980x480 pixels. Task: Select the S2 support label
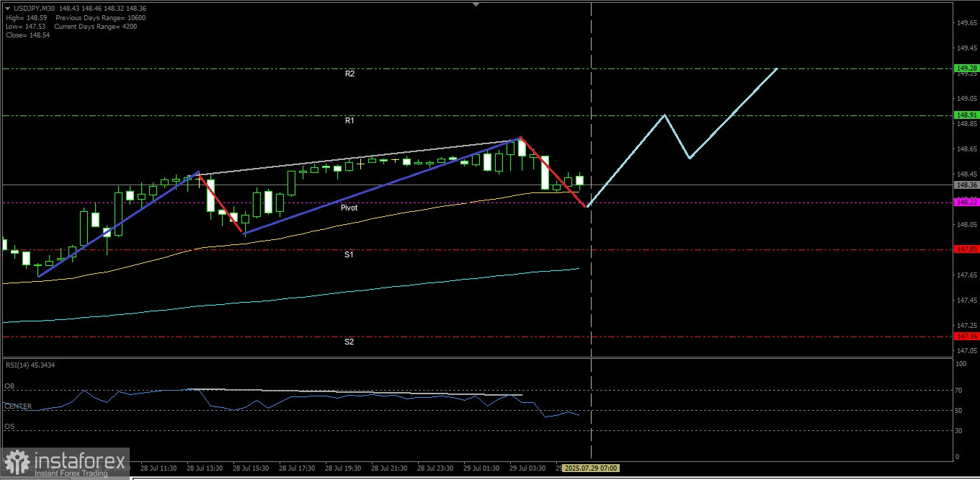[x=349, y=342]
